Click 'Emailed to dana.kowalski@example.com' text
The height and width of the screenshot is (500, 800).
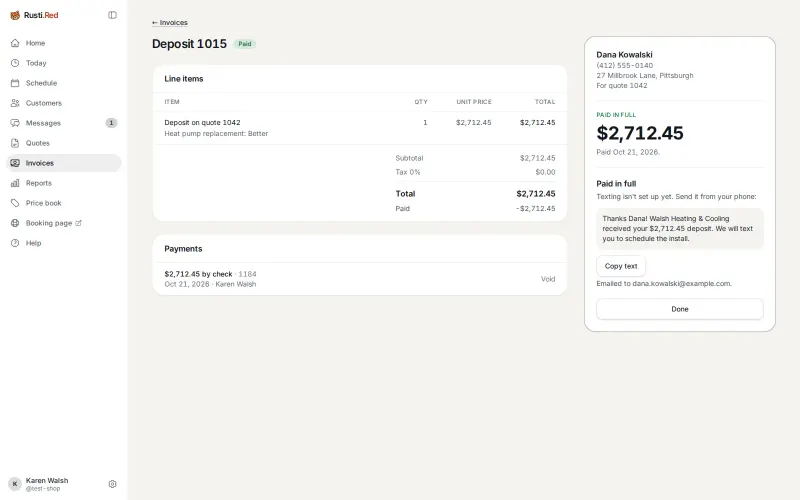point(664,284)
